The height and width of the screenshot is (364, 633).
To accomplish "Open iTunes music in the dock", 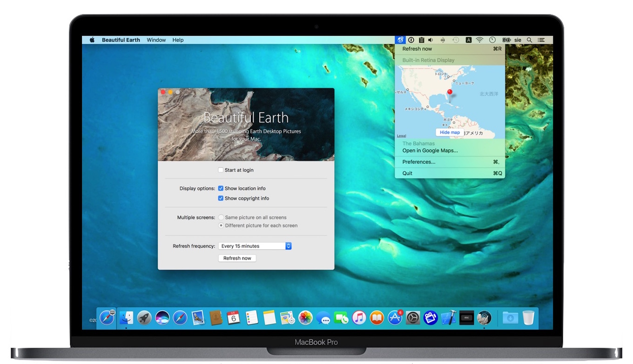I will point(359,318).
